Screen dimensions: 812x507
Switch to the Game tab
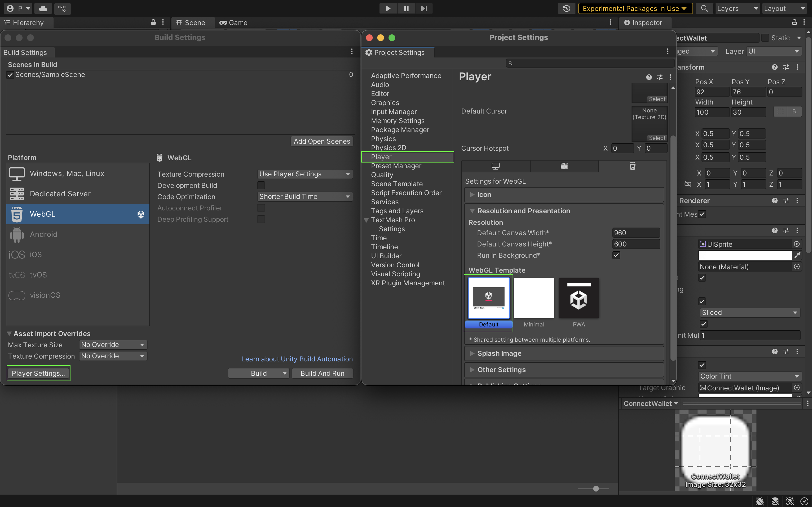[x=233, y=23]
